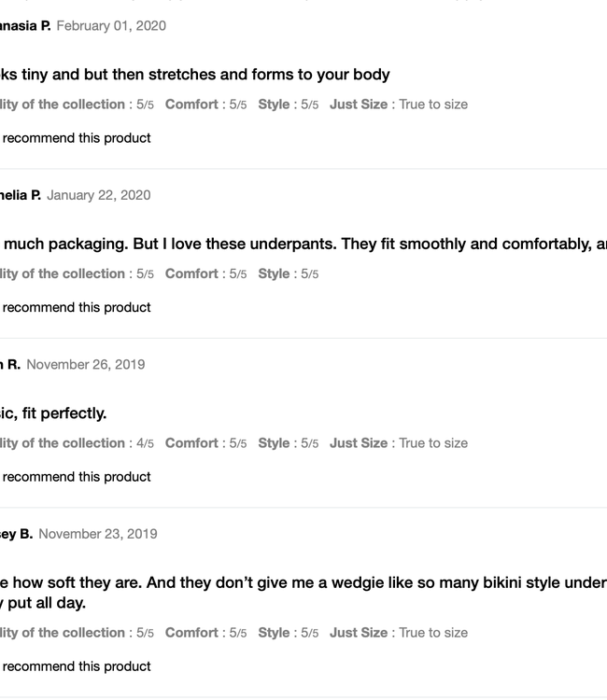The image size is (607, 700).
Task: Click reviewer name ending in 'nasia P.'
Action: point(25,26)
